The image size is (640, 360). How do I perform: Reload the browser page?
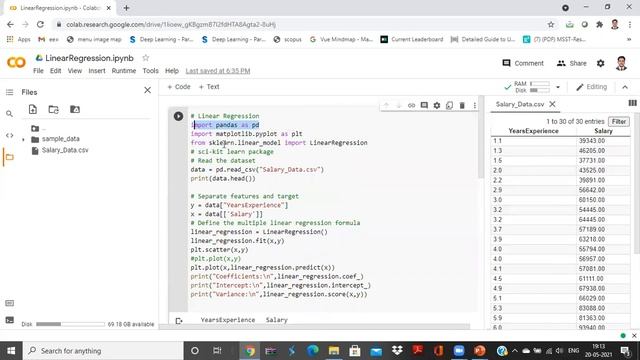pos(40,24)
